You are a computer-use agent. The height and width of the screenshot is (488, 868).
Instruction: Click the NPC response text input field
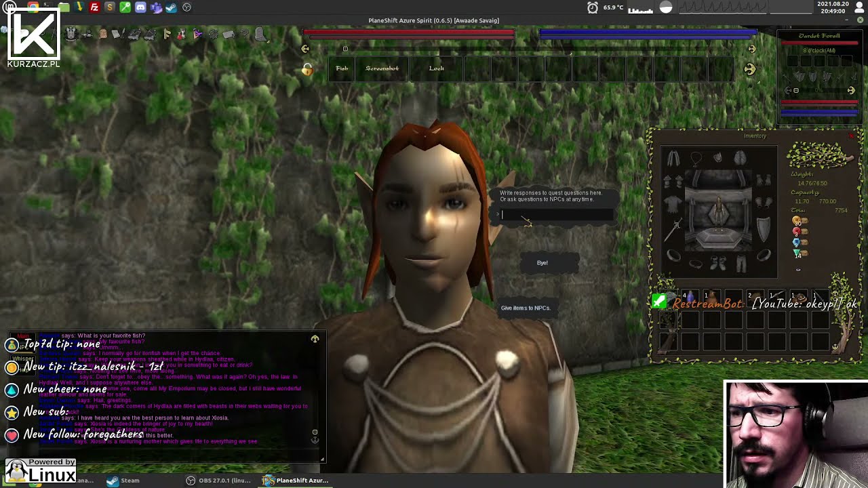click(x=556, y=214)
